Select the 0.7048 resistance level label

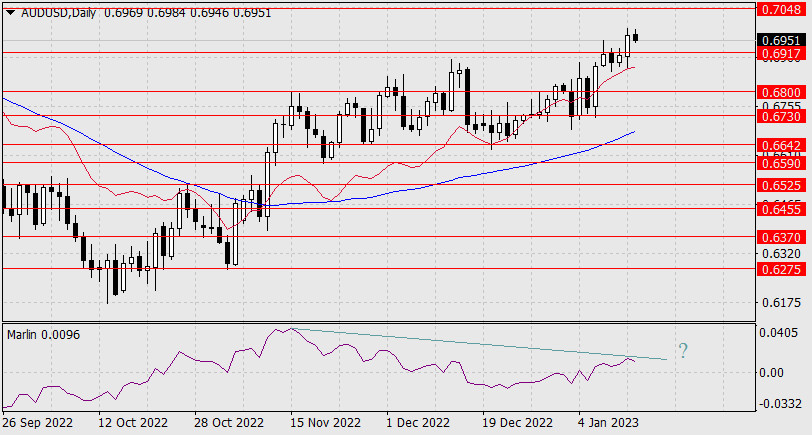click(x=779, y=9)
